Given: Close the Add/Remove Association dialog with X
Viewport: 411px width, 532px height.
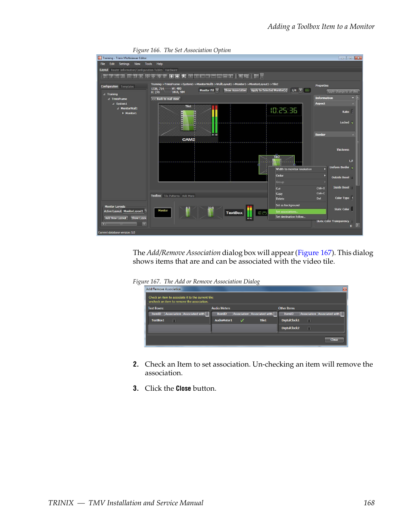Looking at the screenshot, I should click(x=345, y=289).
